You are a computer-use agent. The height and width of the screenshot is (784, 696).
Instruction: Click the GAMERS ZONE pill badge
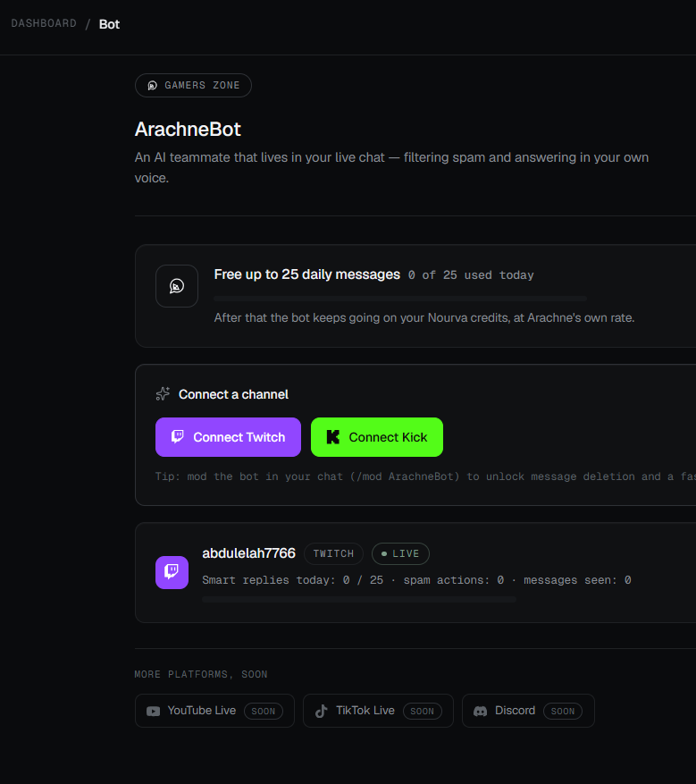pyautogui.click(x=193, y=86)
